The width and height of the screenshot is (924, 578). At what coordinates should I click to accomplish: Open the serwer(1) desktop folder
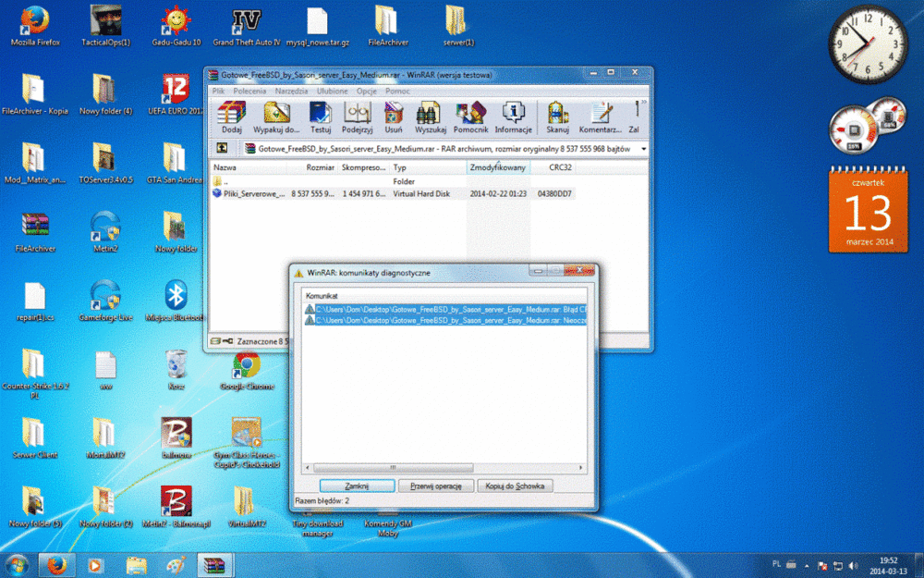point(458,27)
